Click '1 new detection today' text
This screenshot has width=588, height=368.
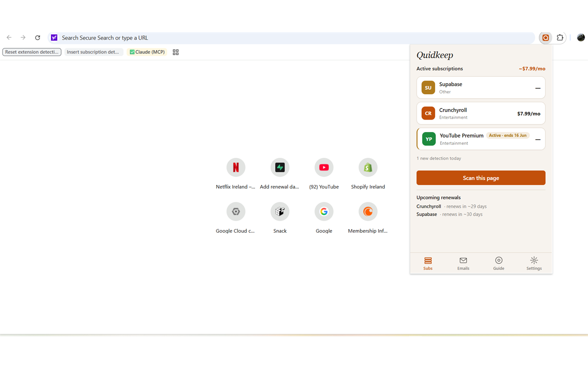(439, 158)
